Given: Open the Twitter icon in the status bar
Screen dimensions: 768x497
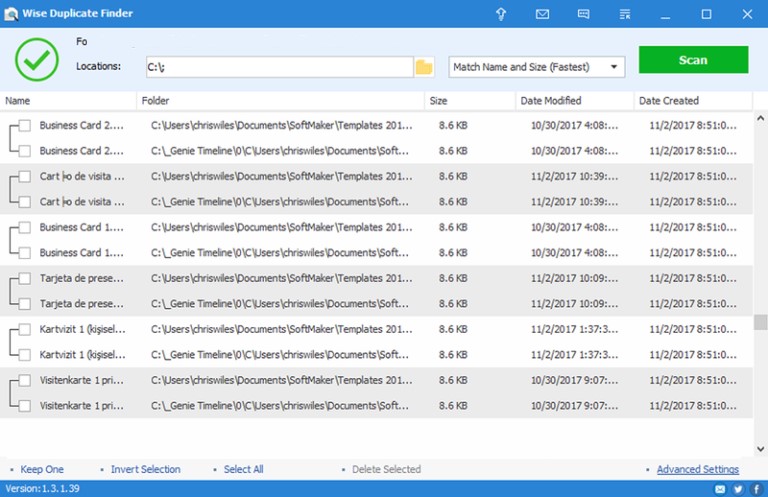Looking at the screenshot, I should tap(738, 489).
